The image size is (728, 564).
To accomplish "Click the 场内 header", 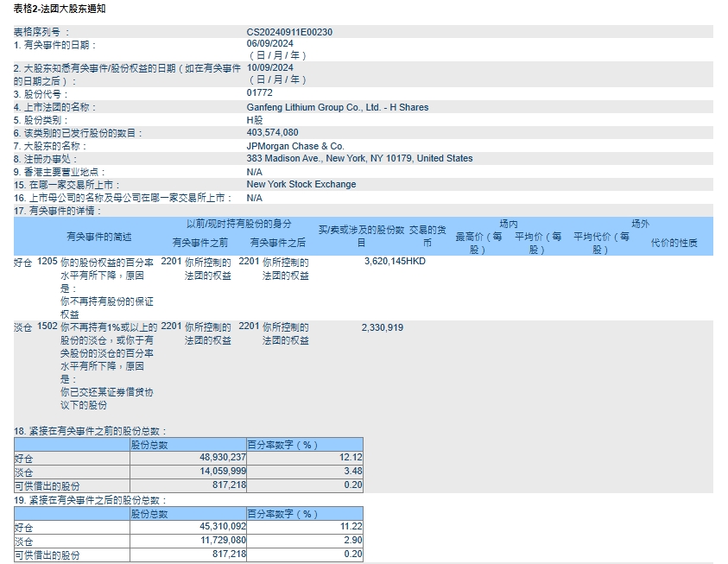I will coord(509,225).
